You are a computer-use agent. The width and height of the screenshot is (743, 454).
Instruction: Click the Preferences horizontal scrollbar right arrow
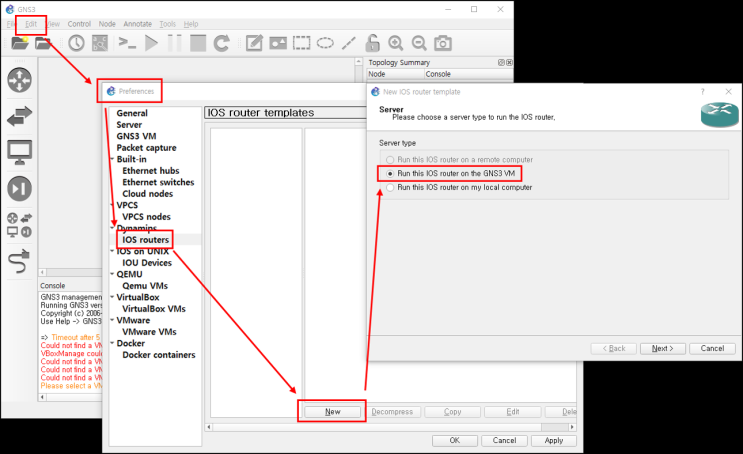pos(572,427)
